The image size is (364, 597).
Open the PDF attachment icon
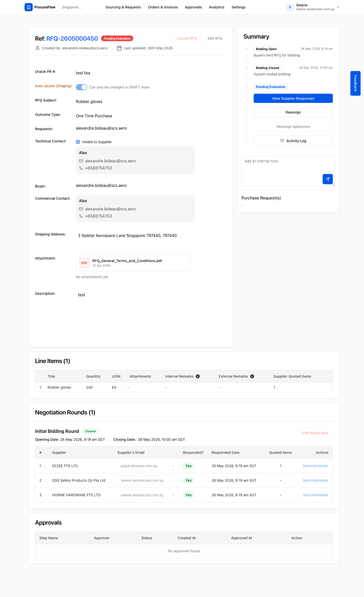[84, 263]
